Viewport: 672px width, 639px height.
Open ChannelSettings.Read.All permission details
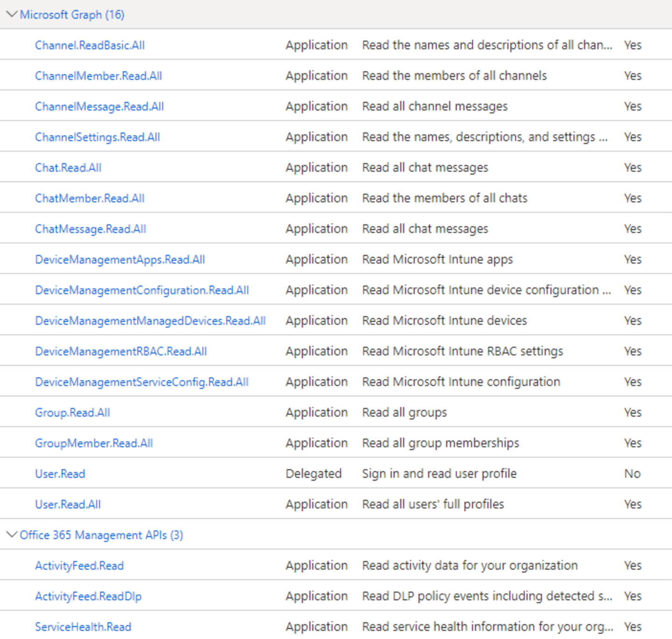tap(98, 137)
